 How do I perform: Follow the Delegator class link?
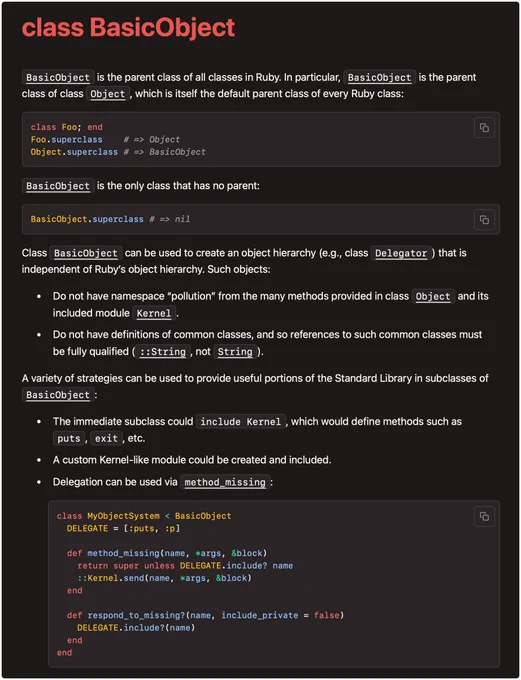pos(401,253)
